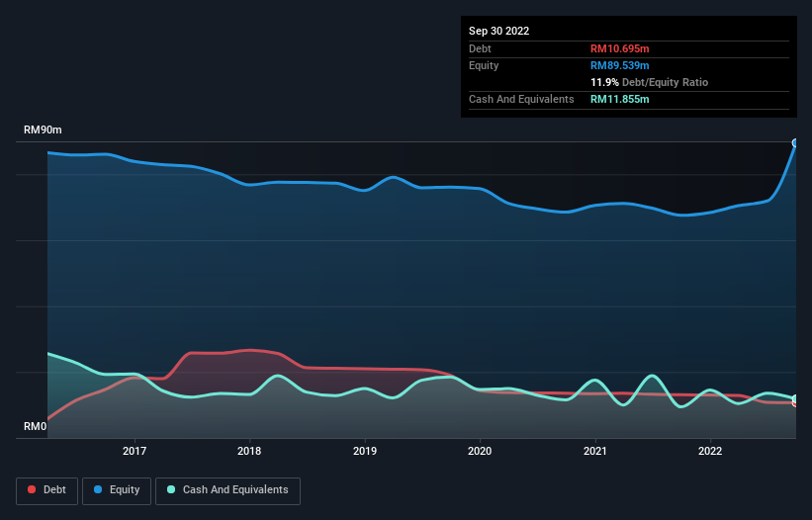812x520 pixels.
Task: Click the 11.9% Debt/Equity Ratio text
Action: click(649, 82)
